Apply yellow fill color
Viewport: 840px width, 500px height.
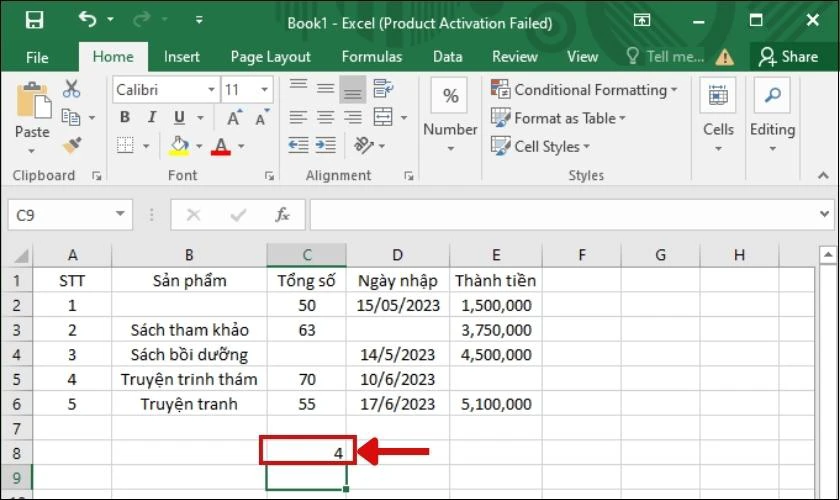point(179,145)
